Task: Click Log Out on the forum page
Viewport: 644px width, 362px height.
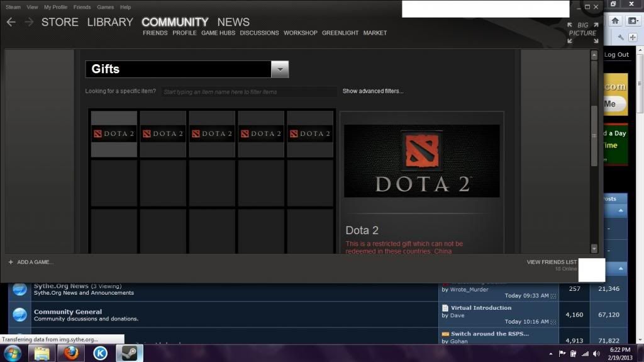Action: tap(616, 54)
